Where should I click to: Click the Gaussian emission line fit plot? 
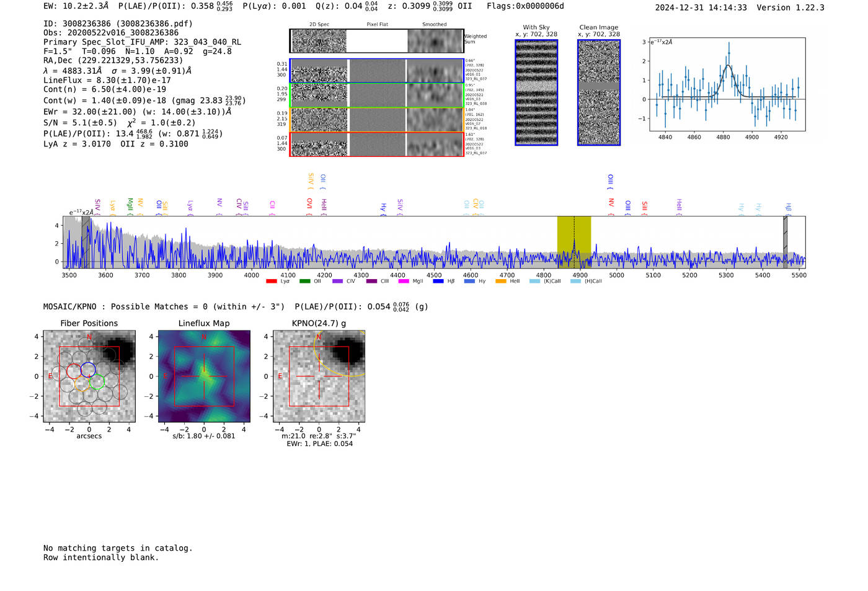pos(727,84)
